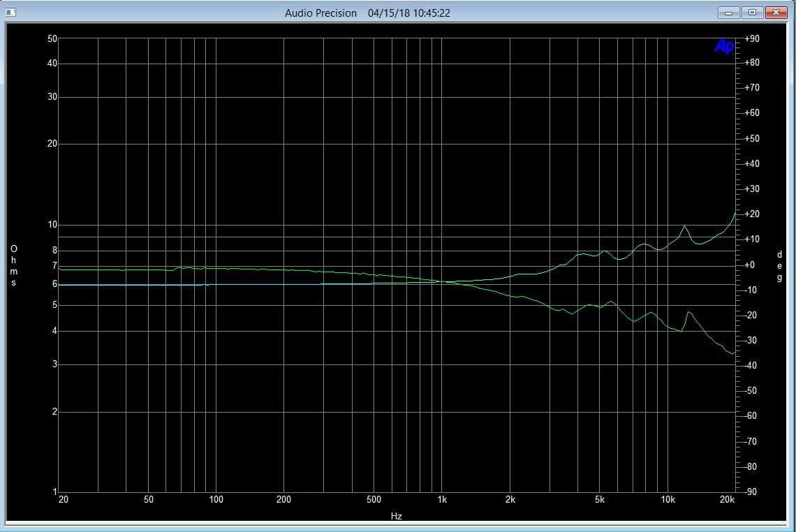Click the +0 degree axis label
Screen dimensions: 796x532
(749, 265)
